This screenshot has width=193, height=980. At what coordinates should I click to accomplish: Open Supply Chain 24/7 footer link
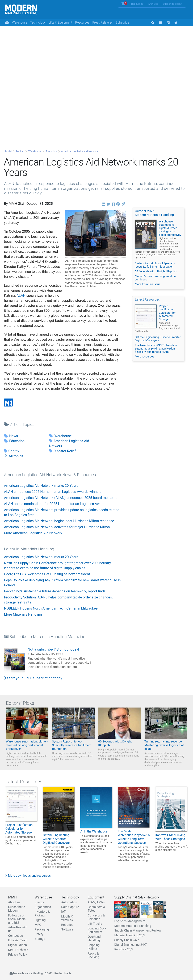[127, 940]
